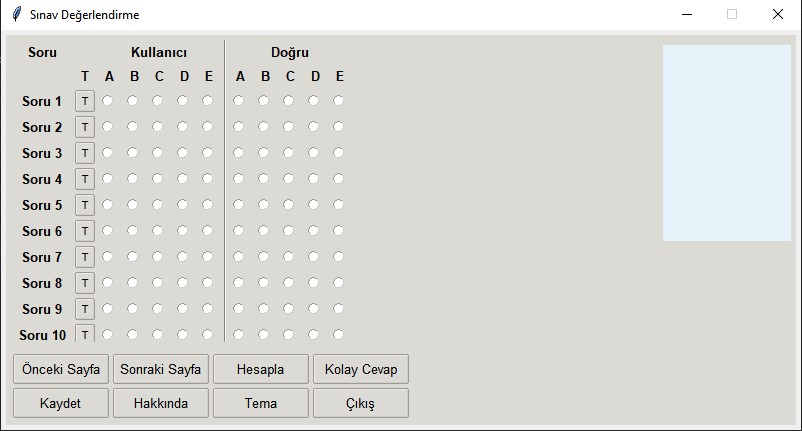Image resolution: width=802 pixels, height=431 pixels.
Task: Select Kullanıcı answer C for Soru 4
Action: (158, 178)
